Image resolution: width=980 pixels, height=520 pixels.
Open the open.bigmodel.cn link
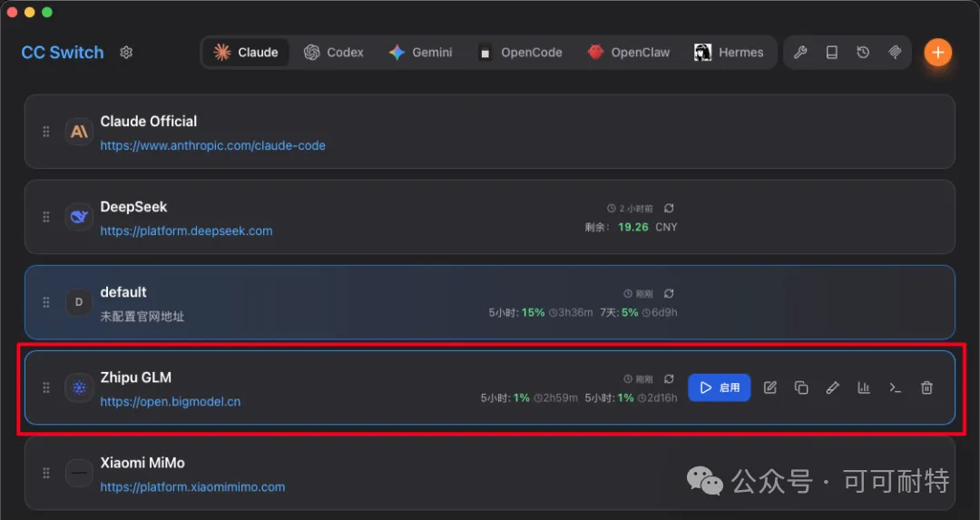pos(170,402)
